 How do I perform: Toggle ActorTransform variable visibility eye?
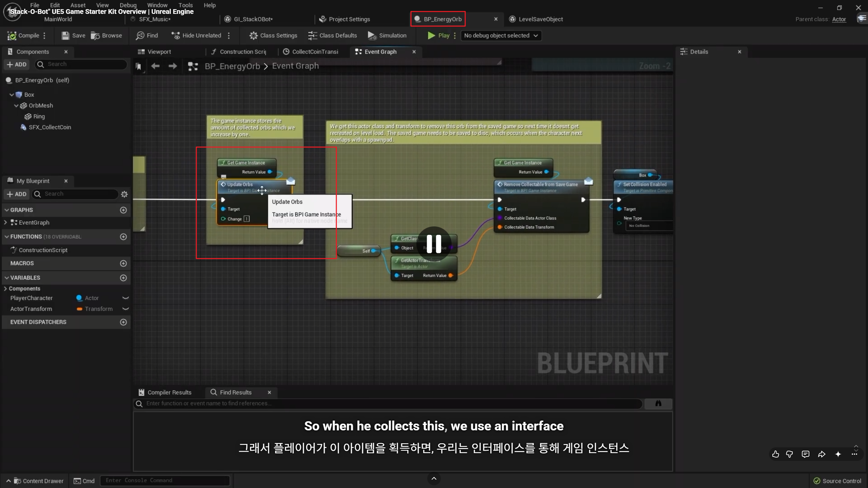click(x=125, y=309)
